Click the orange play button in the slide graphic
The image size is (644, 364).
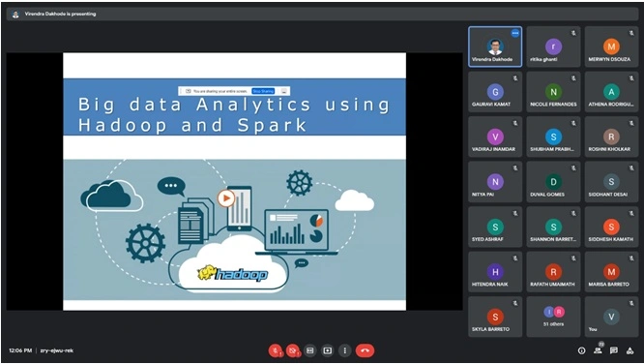click(x=225, y=198)
